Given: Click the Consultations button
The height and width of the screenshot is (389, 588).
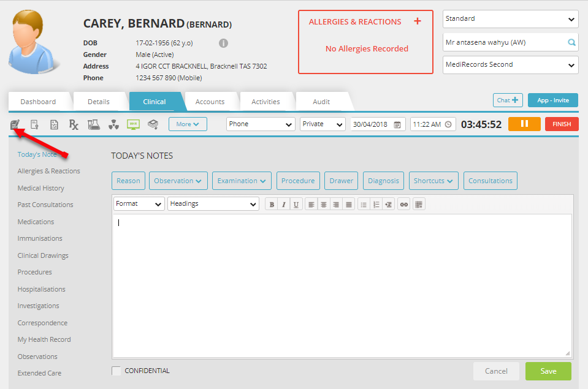Looking at the screenshot, I should [x=491, y=181].
